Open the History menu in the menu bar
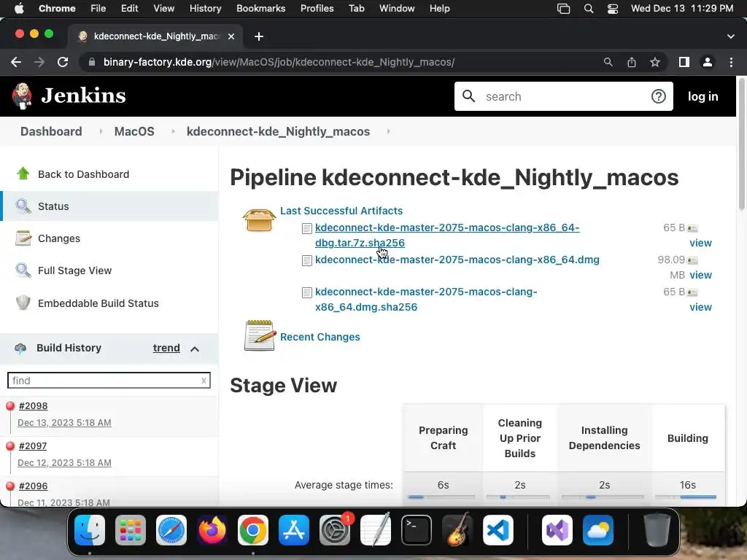The image size is (747, 560). point(205,8)
